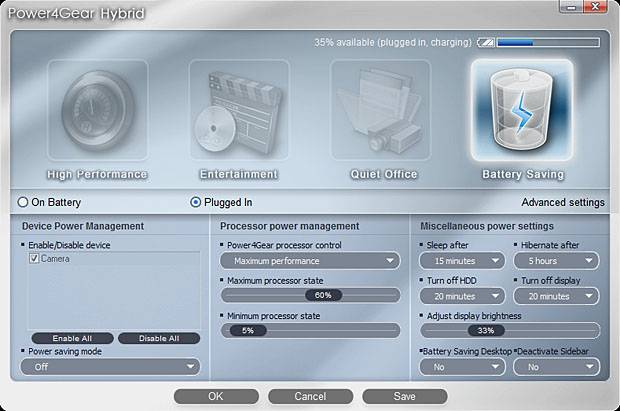Open the Hibernate after dropdown
The width and height of the screenshot is (620, 411).
556,261
